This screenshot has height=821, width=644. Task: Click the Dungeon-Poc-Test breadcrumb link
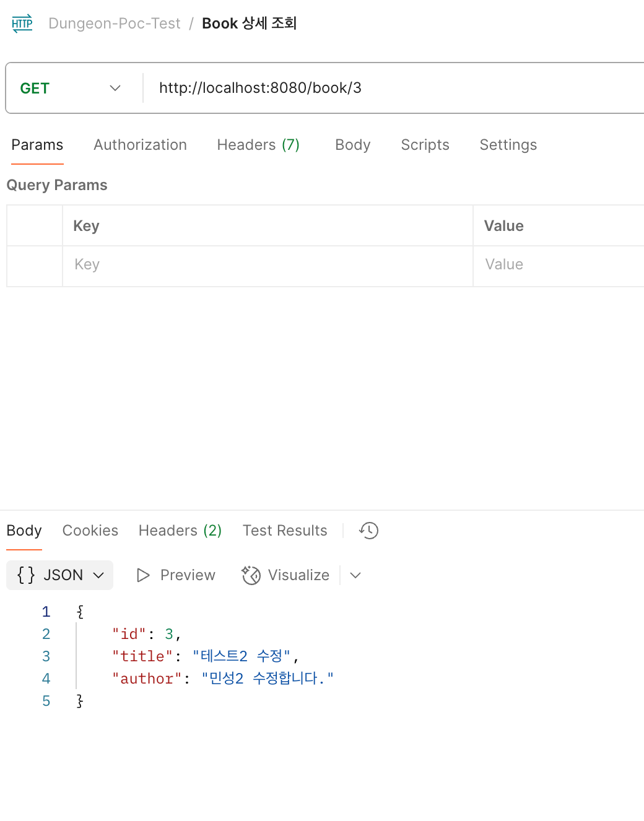click(115, 24)
